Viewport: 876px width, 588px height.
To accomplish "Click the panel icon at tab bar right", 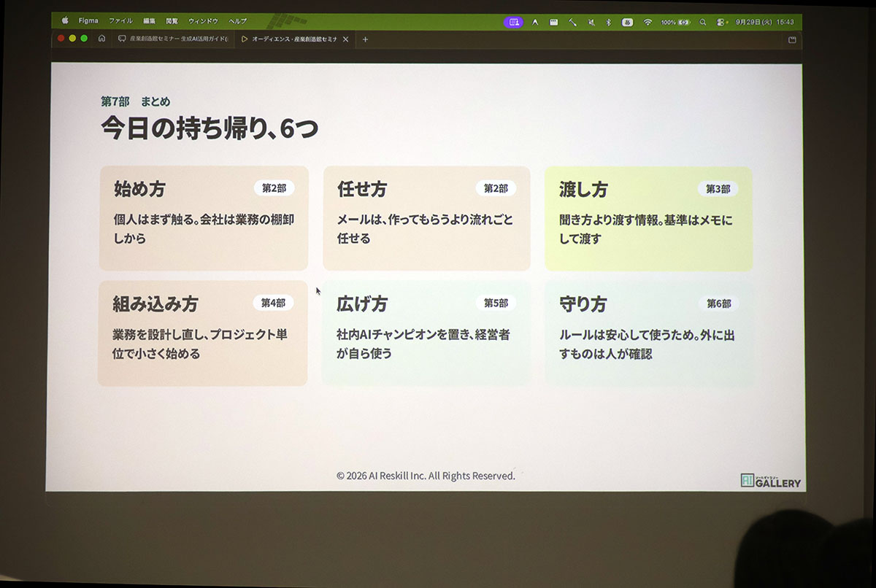I will click(792, 40).
